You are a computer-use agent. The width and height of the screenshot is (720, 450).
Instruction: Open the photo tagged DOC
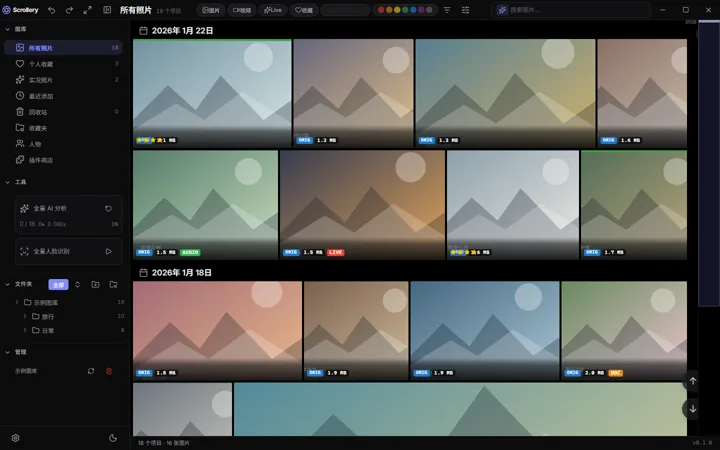pos(624,331)
